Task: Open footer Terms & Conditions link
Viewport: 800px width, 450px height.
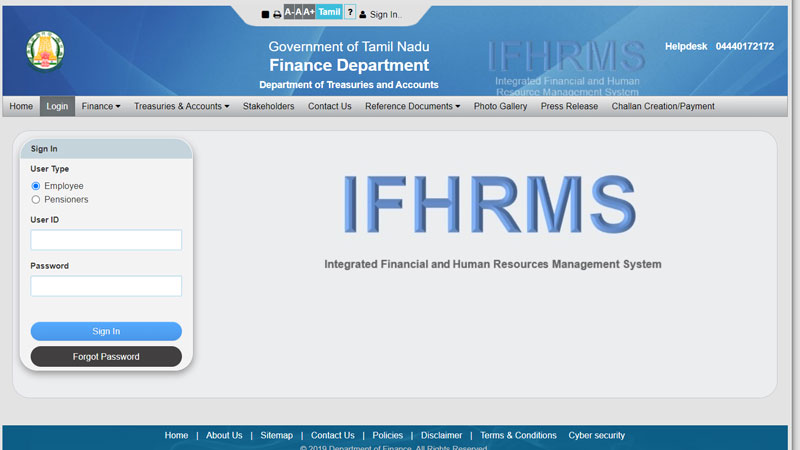Action: tap(518, 435)
